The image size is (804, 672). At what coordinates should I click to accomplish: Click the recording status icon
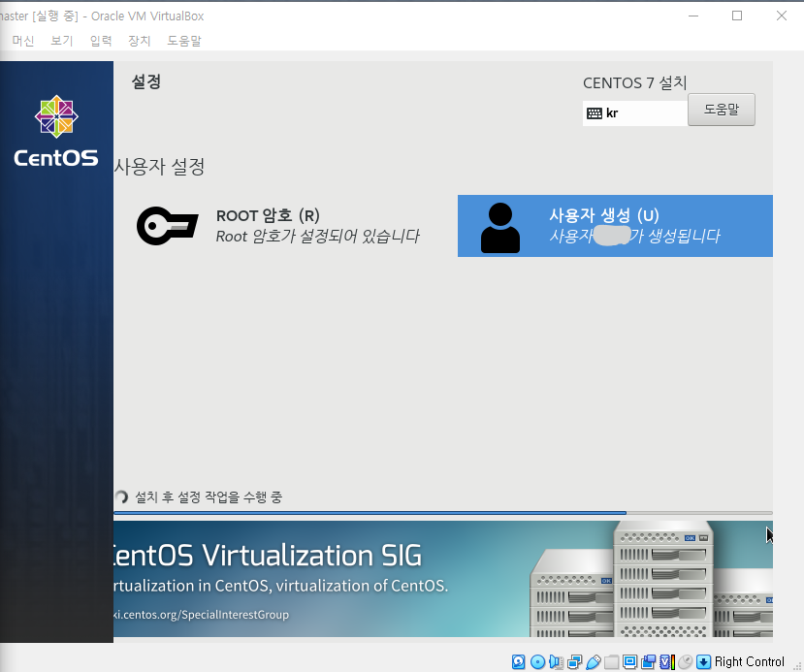(x=648, y=661)
